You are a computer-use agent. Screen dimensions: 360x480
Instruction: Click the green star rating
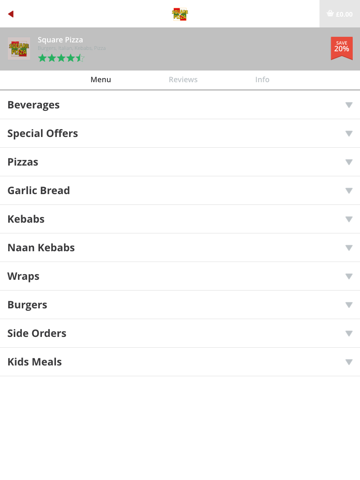[x=61, y=58]
